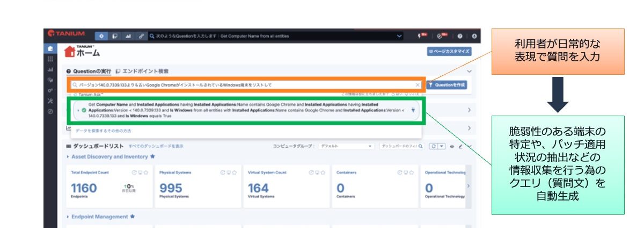Toggle the star beside Asset Discovery and Inventory
Viewport: 644px width, 228px height.
tap(152, 156)
